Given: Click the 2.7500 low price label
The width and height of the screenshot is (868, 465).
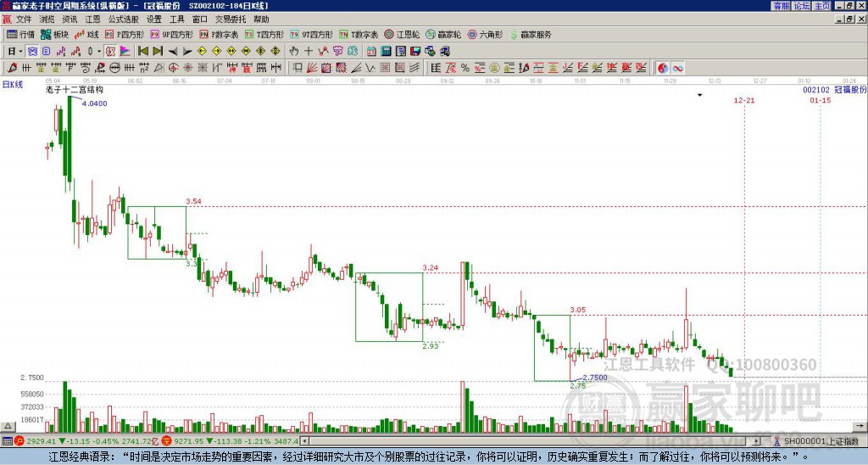Looking at the screenshot, I should [595, 378].
